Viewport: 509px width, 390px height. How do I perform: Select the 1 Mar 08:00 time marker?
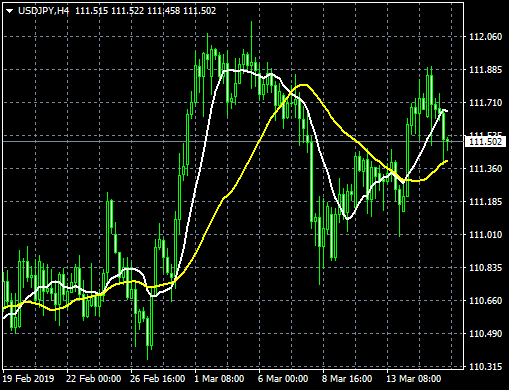tap(219, 379)
